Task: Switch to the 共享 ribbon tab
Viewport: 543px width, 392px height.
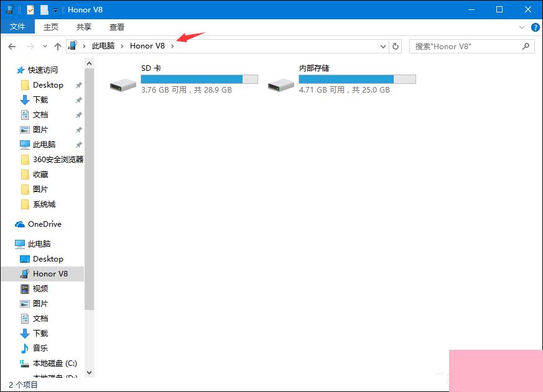Action: click(84, 27)
